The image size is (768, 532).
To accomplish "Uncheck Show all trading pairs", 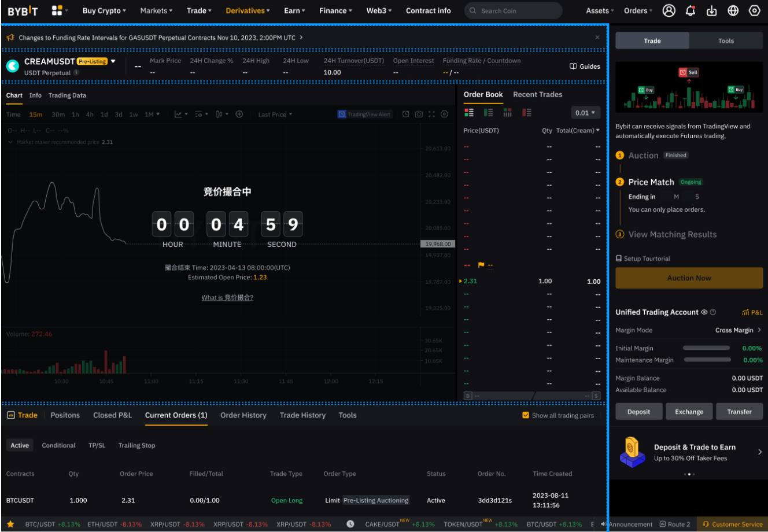I will (x=525, y=415).
